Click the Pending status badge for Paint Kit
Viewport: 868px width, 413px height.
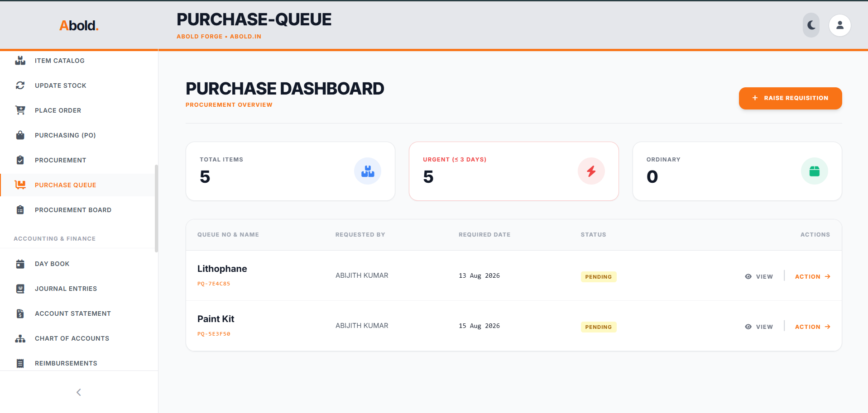[x=598, y=327]
